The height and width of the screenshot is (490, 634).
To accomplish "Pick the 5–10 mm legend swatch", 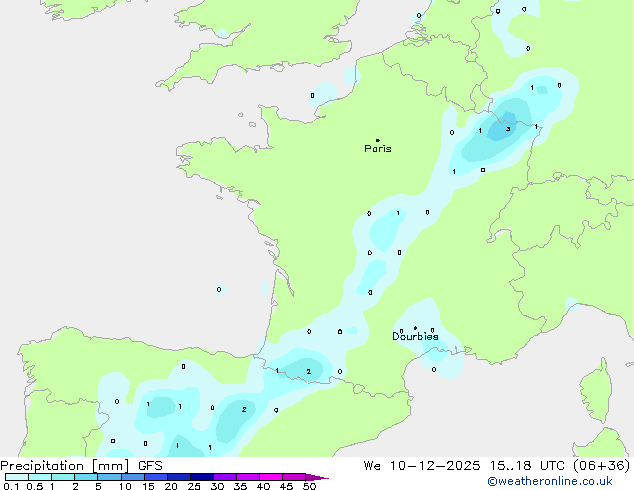I will (x=109, y=477).
